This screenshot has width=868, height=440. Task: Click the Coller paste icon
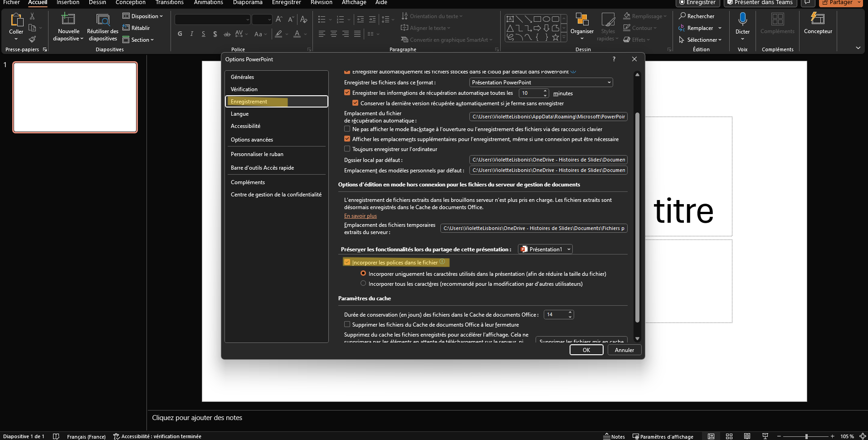tap(16, 20)
